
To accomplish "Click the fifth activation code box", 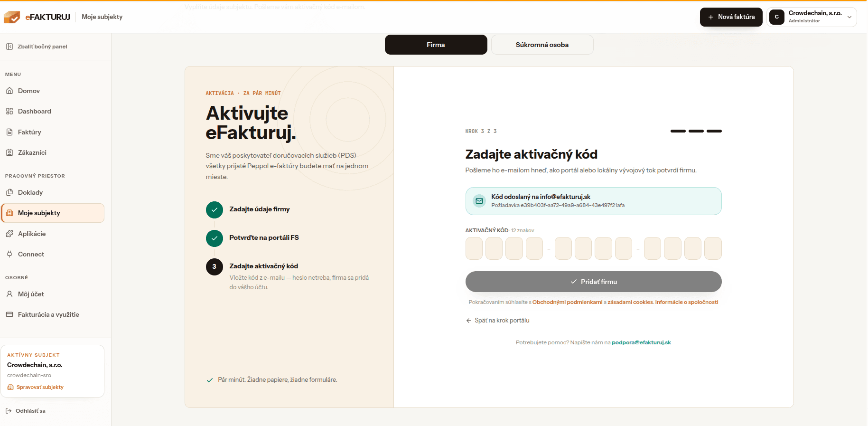I will tap(563, 248).
